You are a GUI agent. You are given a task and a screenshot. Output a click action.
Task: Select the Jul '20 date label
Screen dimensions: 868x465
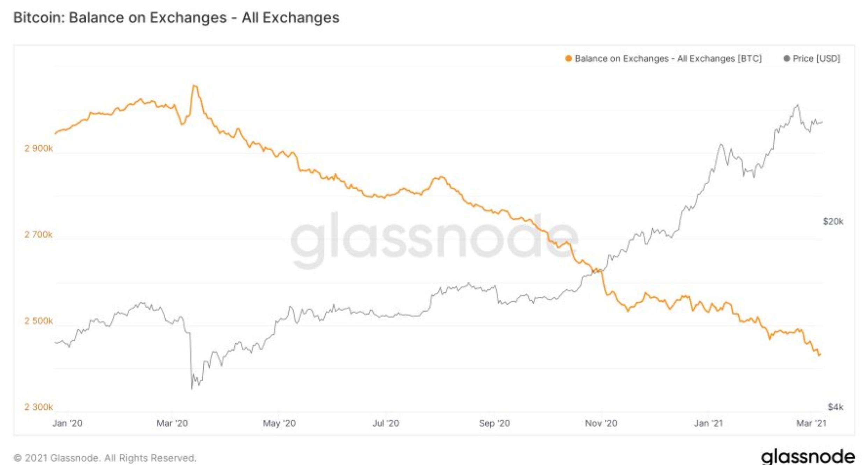(386, 423)
